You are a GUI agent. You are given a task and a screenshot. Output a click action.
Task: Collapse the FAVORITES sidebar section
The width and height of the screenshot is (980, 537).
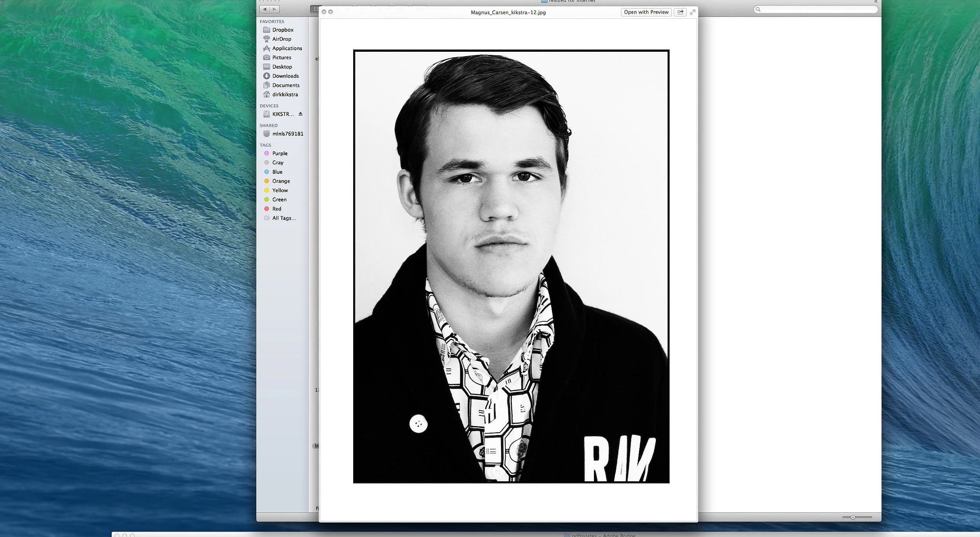(272, 22)
